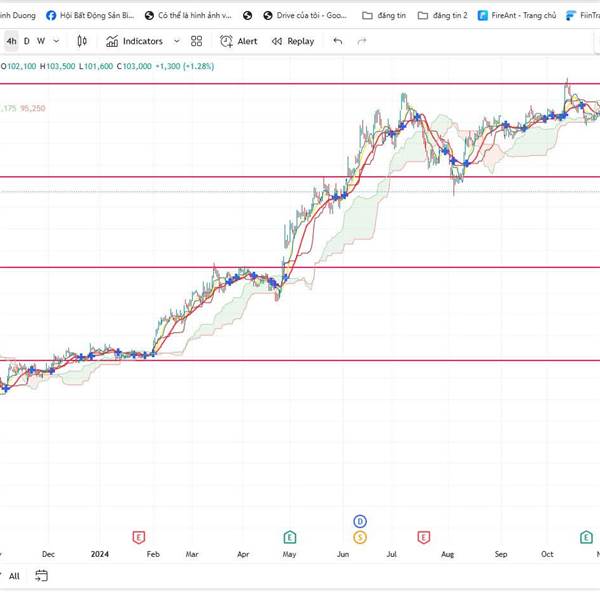Click the change value +1,300 (+1.28%)
Screen dimensions: 600x600
184,66
